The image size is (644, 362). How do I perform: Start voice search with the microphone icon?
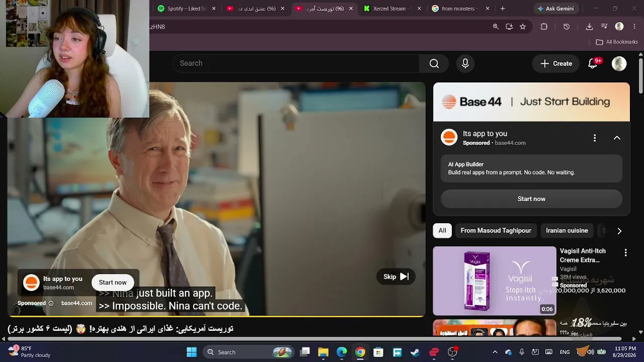click(465, 63)
